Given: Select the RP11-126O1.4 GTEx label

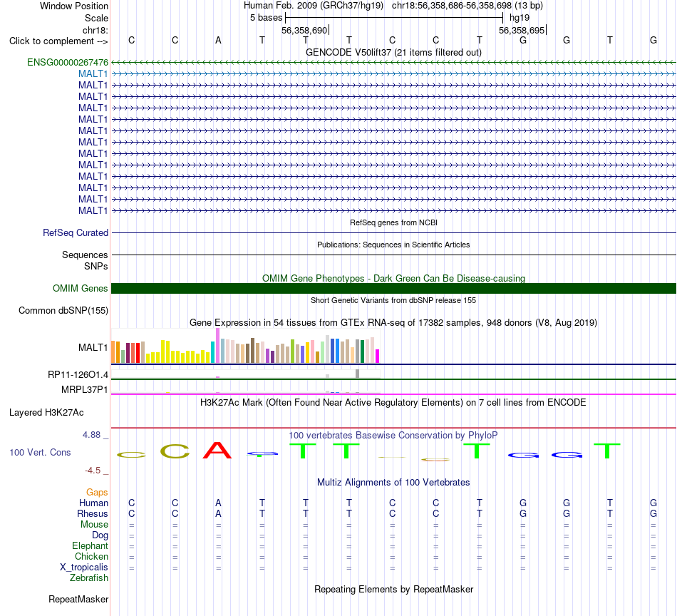Looking at the screenshot, I should [x=78, y=374].
